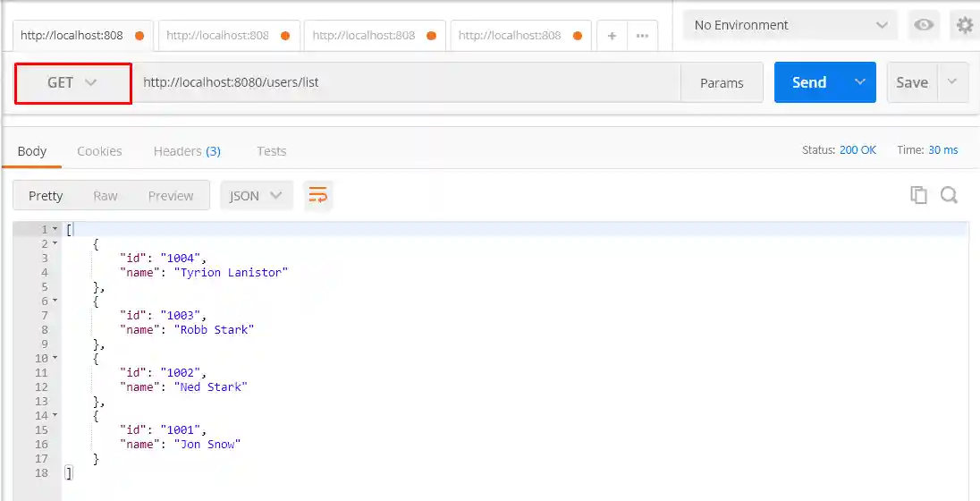
Task: Click the wrap lines icon beside JSON
Action: pos(317,195)
